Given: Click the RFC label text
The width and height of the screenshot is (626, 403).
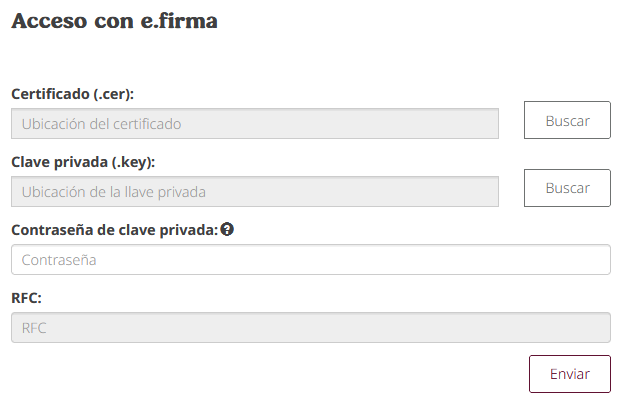Looking at the screenshot, I should tap(26, 298).
